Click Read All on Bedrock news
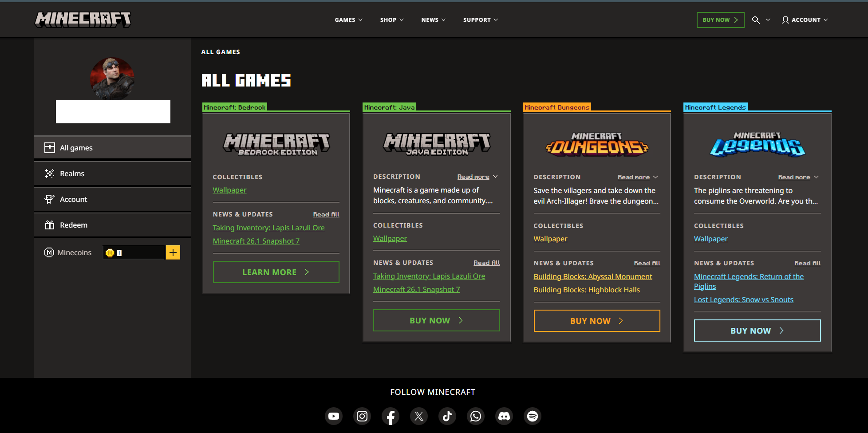 326,214
